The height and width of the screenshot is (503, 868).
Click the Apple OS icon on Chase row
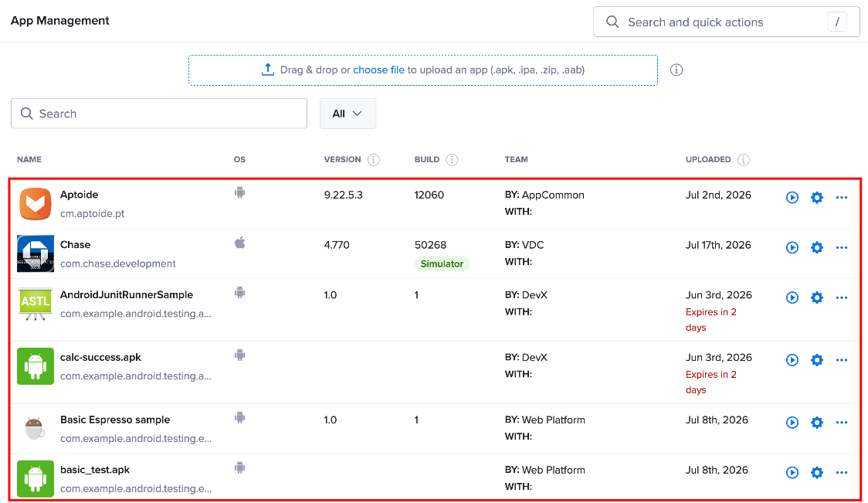pyautogui.click(x=239, y=243)
